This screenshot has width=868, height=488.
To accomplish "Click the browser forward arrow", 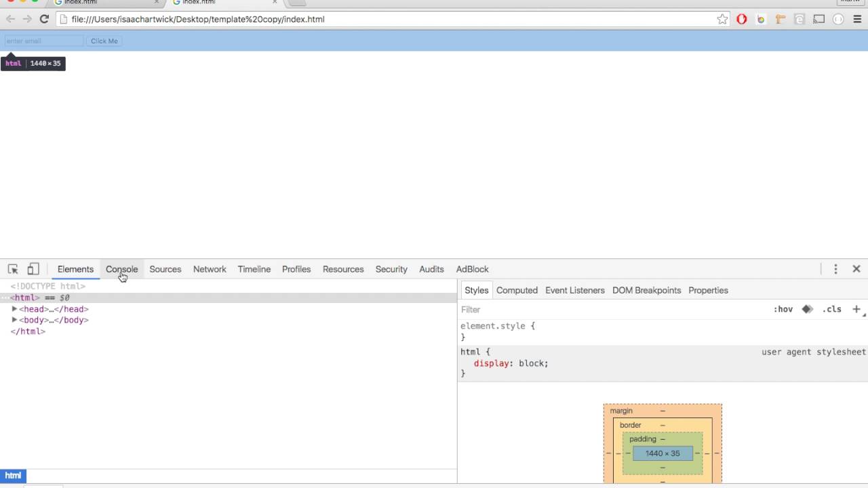I will (27, 19).
